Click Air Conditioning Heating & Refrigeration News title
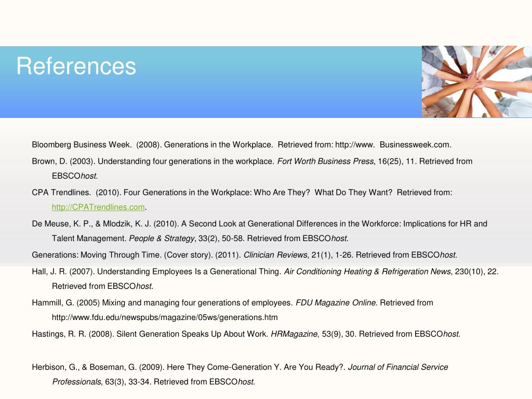The width and height of the screenshot is (532, 399). click(367, 272)
